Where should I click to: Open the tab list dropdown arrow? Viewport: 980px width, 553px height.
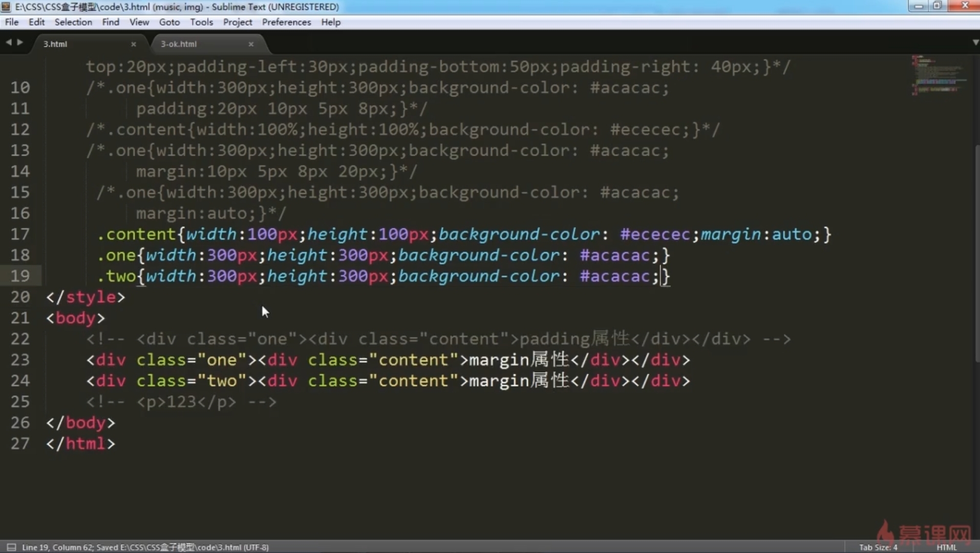[x=975, y=42]
